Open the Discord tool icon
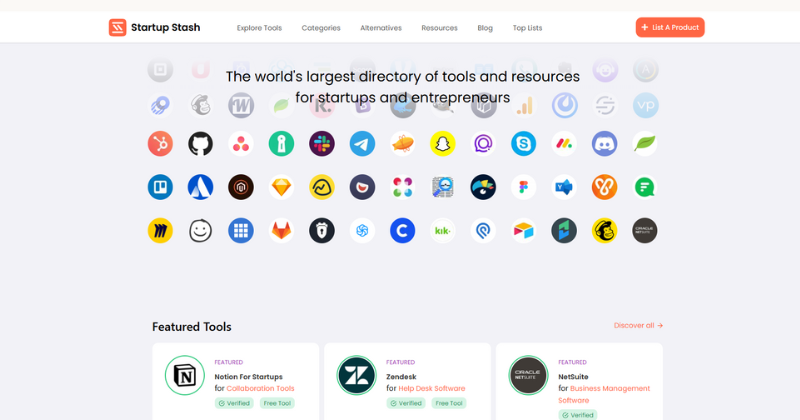800x420 pixels. click(605, 144)
